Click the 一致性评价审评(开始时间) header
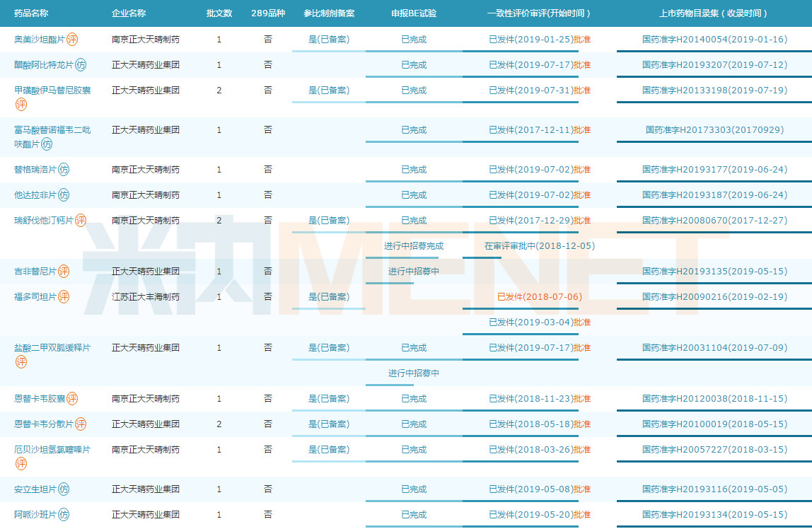 point(538,13)
